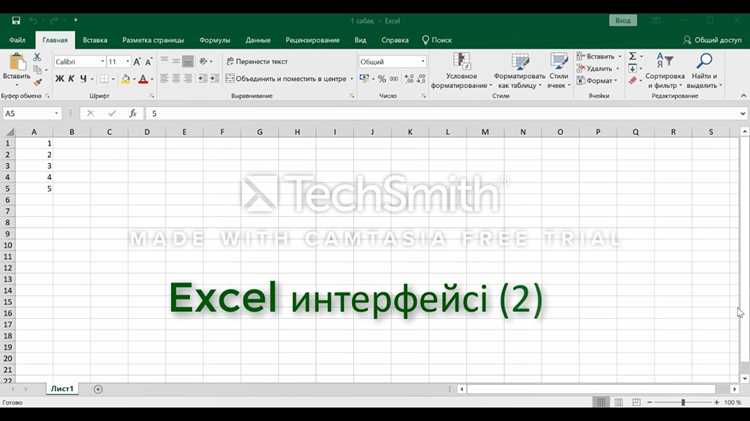Click the Общий доступ share button

[712, 40]
